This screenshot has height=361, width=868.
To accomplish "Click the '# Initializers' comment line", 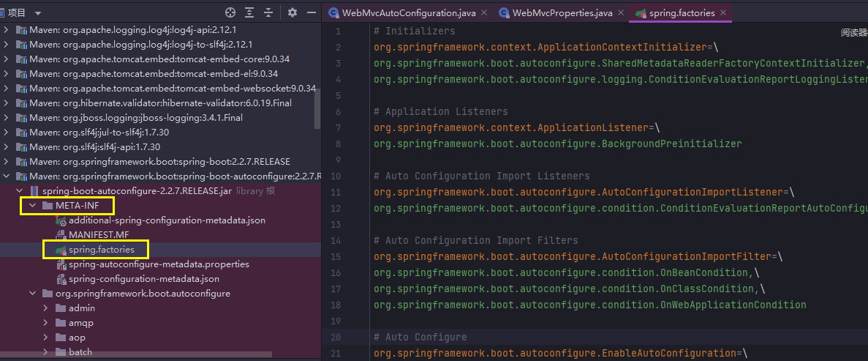I will (414, 31).
